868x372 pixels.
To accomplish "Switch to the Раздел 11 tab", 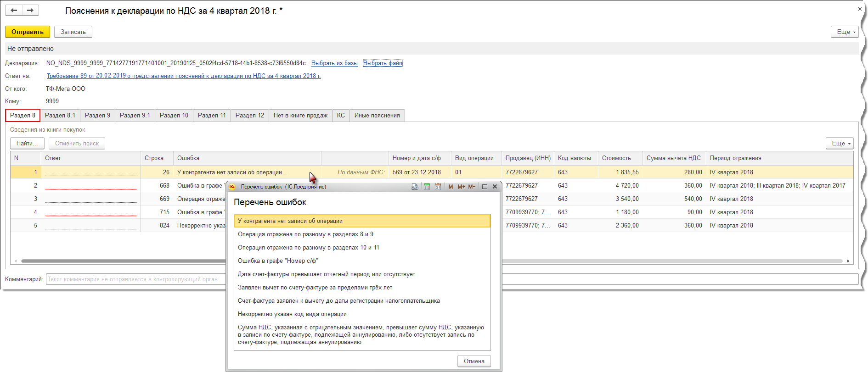I will 212,115.
